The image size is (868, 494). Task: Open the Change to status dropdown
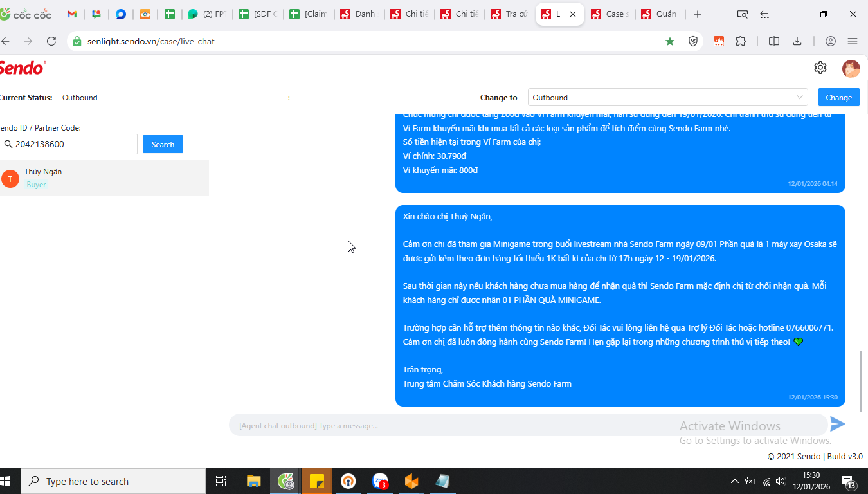(x=667, y=97)
